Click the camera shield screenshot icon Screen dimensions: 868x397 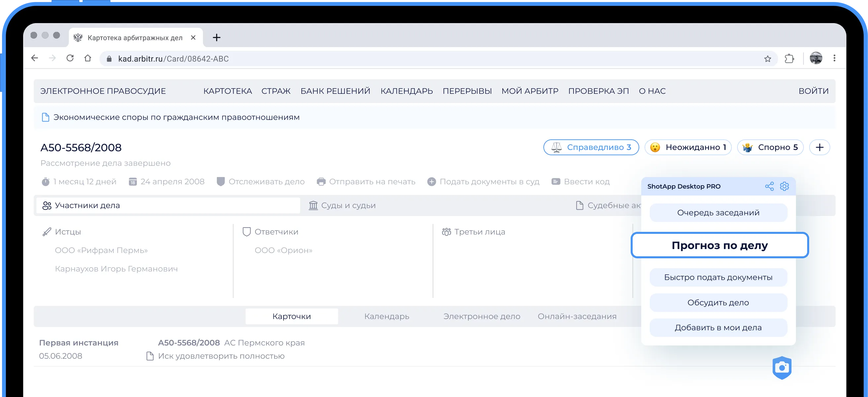pyautogui.click(x=782, y=368)
